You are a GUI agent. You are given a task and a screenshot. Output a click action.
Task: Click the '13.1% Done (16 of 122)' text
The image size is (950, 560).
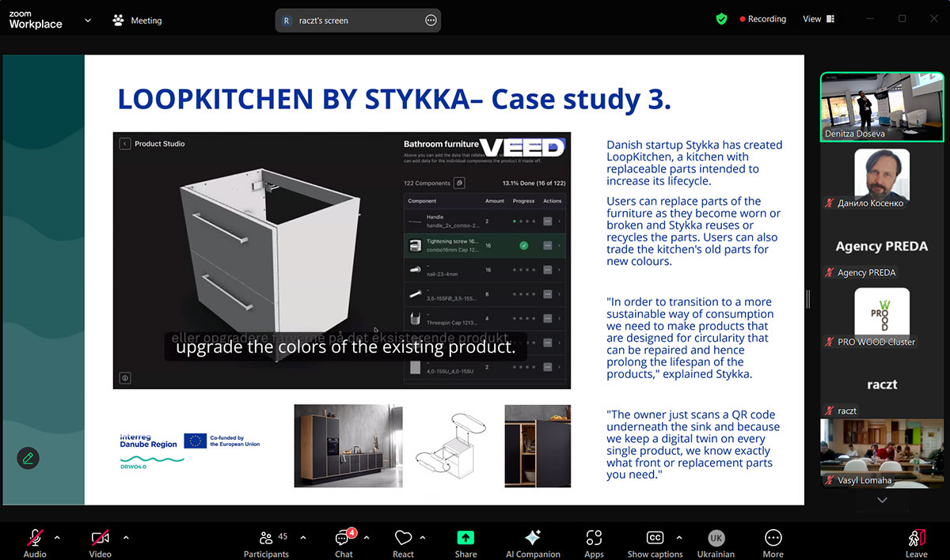pyautogui.click(x=532, y=184)
